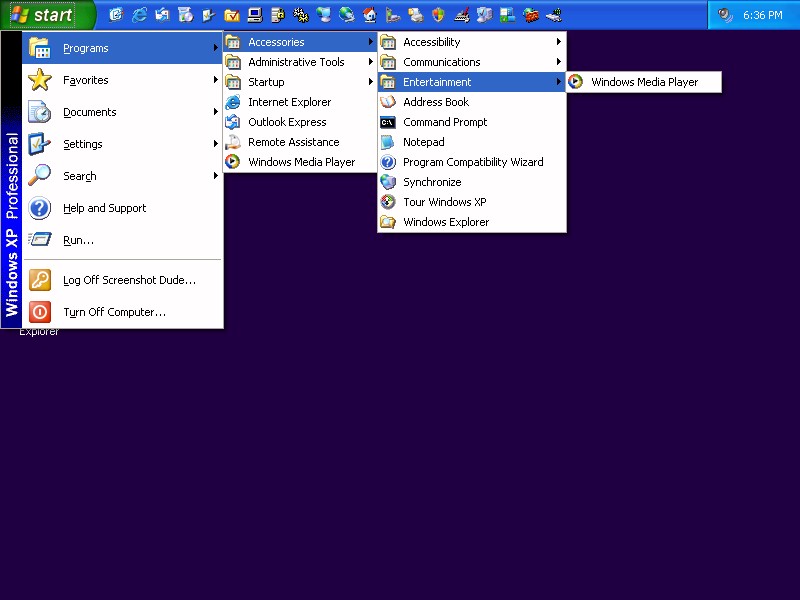Image resolution: width=800 pixels, height=600 pixels.
Task: Expand the Administrative Tools submenu
Action: click(x=296, y=62)
